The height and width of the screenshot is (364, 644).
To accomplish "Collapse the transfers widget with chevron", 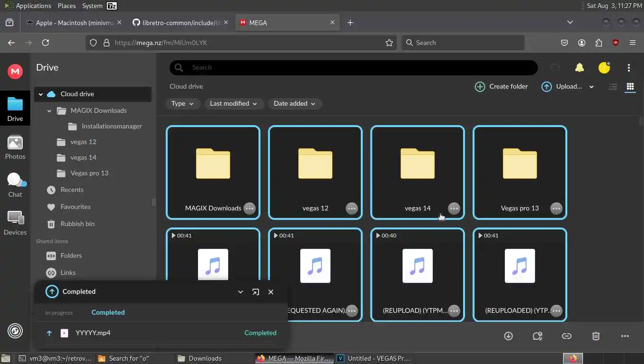I will (241, 292).
